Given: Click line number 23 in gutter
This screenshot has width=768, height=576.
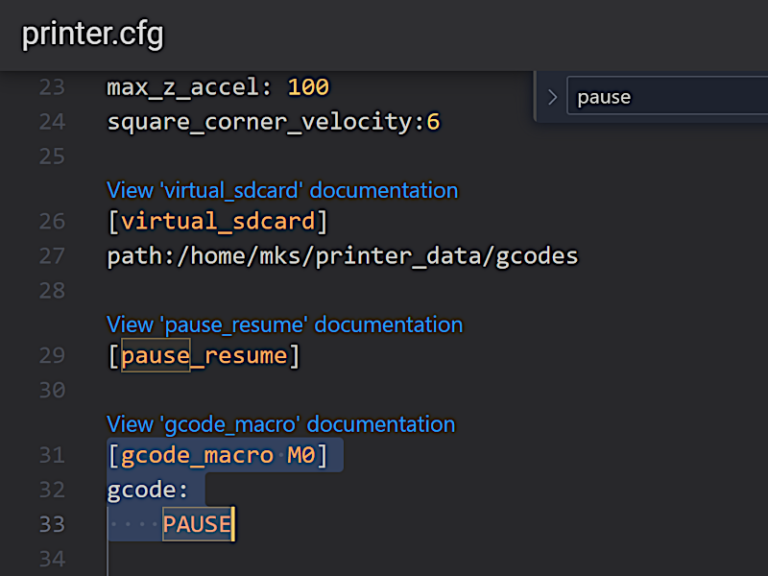Looking at the screenshot, I should tap(52, 87).
